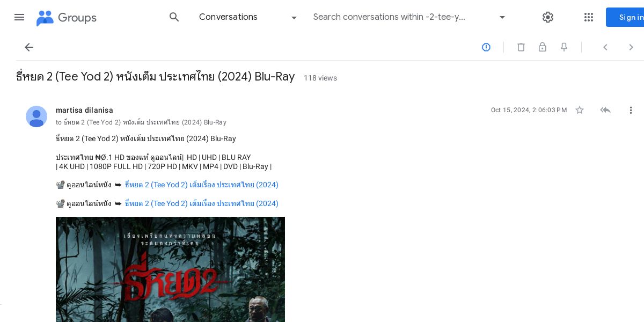
Task: Click the Google Groups logo
Action: pyautogui.click(x=66, y=18)
